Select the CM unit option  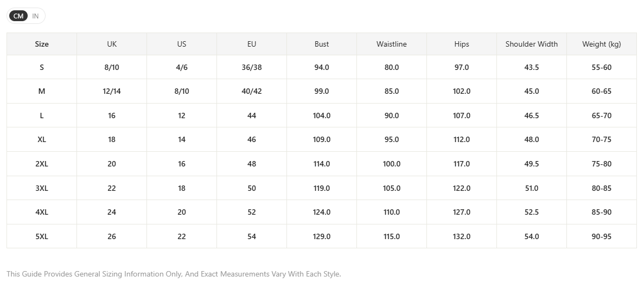[18, 16]
